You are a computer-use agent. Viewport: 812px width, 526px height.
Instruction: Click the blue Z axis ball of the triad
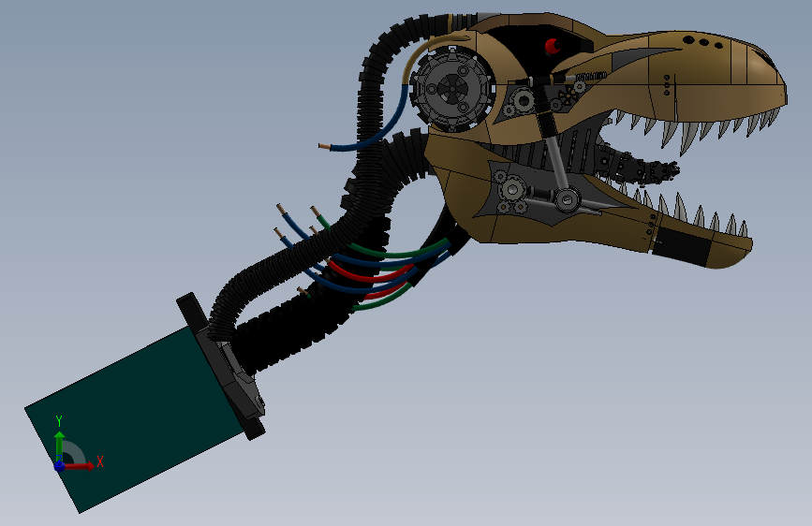[x=60, y=466]
